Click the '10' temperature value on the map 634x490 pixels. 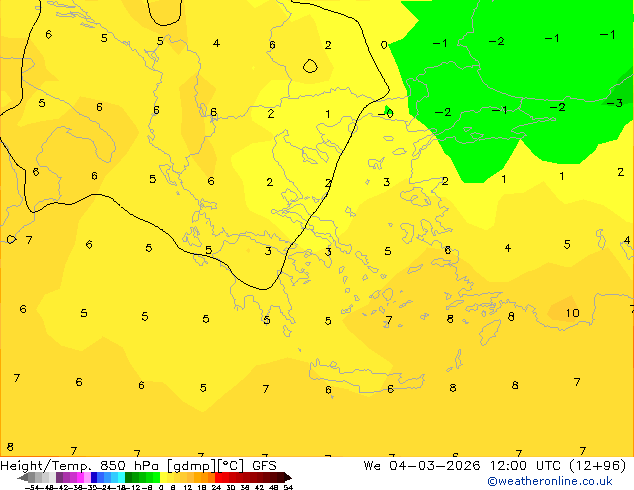573,313
